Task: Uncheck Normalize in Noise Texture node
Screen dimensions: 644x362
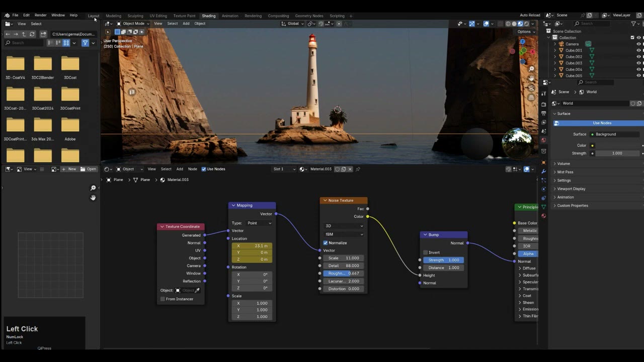Action: tap(326, 243)
